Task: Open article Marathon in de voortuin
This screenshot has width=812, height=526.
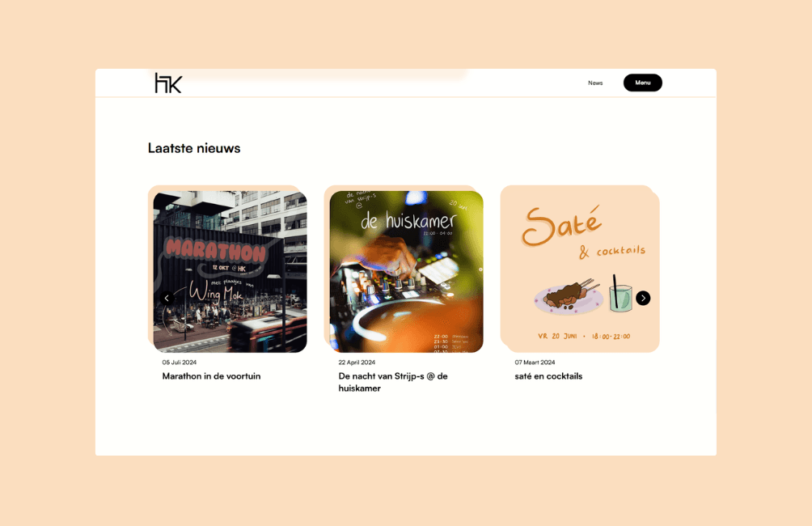Action: [x=211, y=376]
